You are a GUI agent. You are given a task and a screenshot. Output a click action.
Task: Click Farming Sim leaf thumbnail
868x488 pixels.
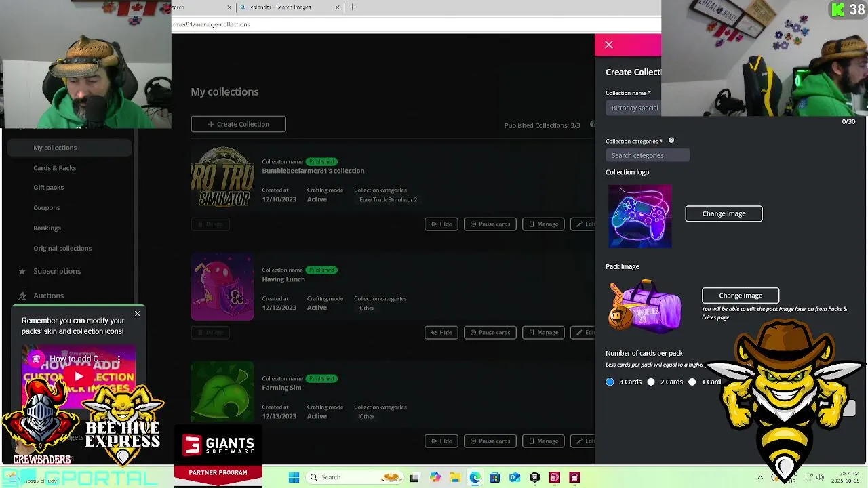point(222,393)
